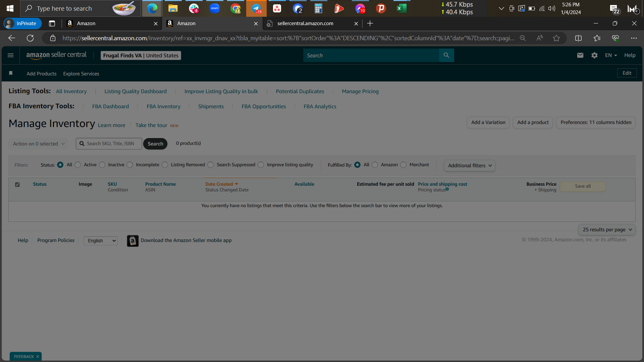Select the Status All radio button
This screenshot has height=362, width=644.
pyautogui.click(x=60, y=165)
